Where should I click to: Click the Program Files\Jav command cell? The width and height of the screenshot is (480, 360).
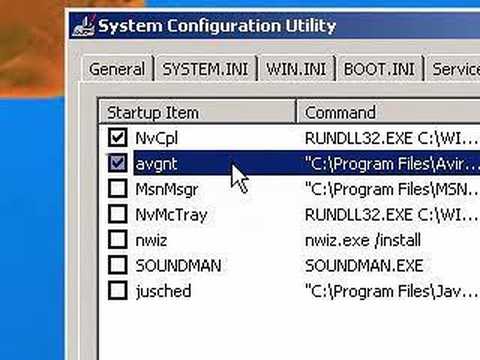392,291
